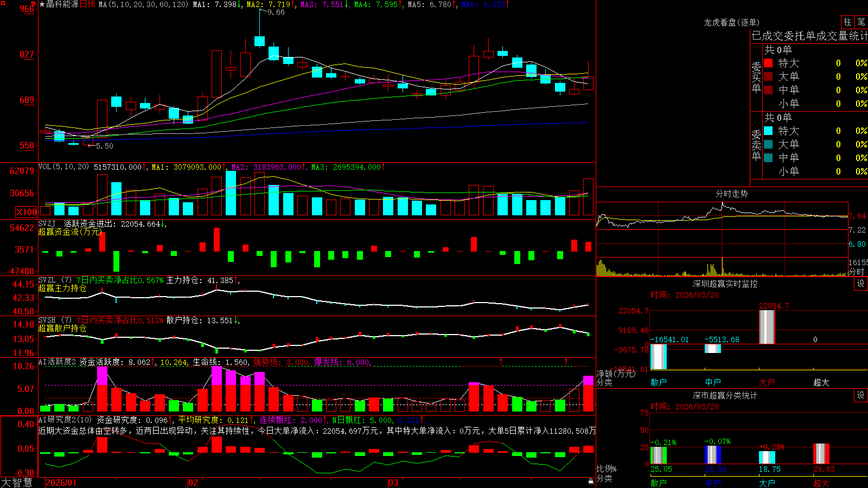Click the dark red 大单 buy-order swatch
The width and height of the screenshot is (868, 488).
click(x=768, y=76)
